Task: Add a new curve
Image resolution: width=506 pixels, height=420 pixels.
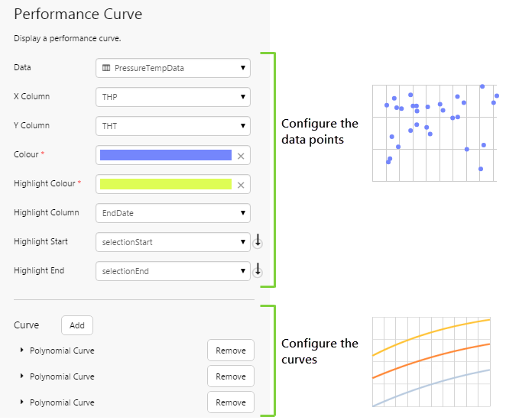Action: click(77, 325)
